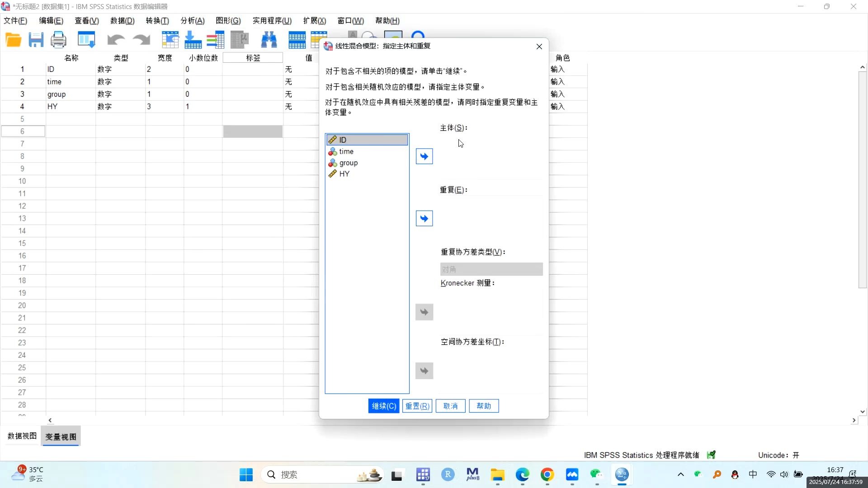
Task: Undo the last action
Action: click(116, 40)
